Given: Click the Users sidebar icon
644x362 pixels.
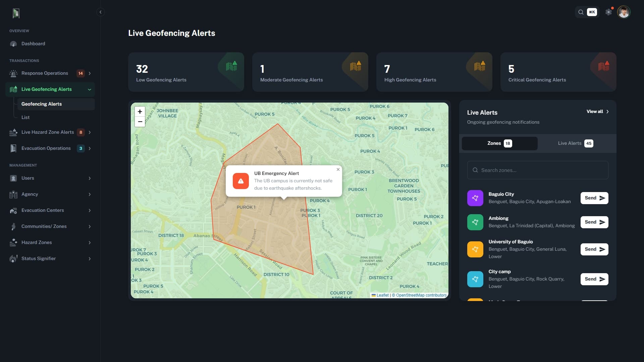Looking at the screenshot, I should point(13,178).
